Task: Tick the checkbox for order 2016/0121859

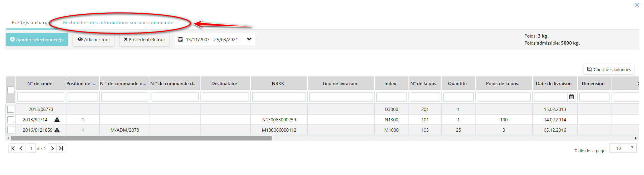Action: (x=11, y=130)
